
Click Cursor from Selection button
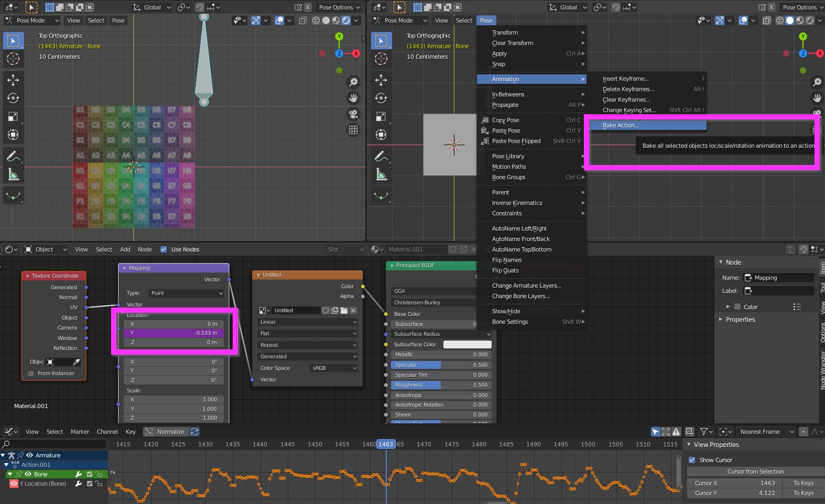click(755, 472)
